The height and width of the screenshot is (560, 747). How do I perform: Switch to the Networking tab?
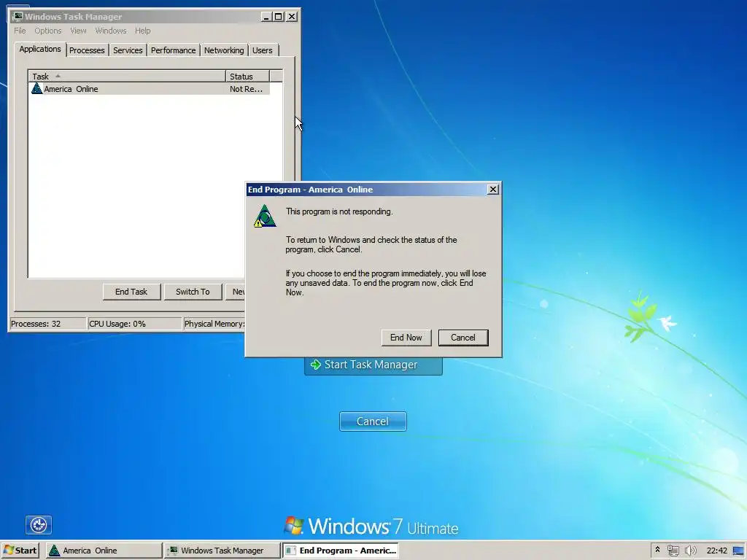tap(224, 50)
